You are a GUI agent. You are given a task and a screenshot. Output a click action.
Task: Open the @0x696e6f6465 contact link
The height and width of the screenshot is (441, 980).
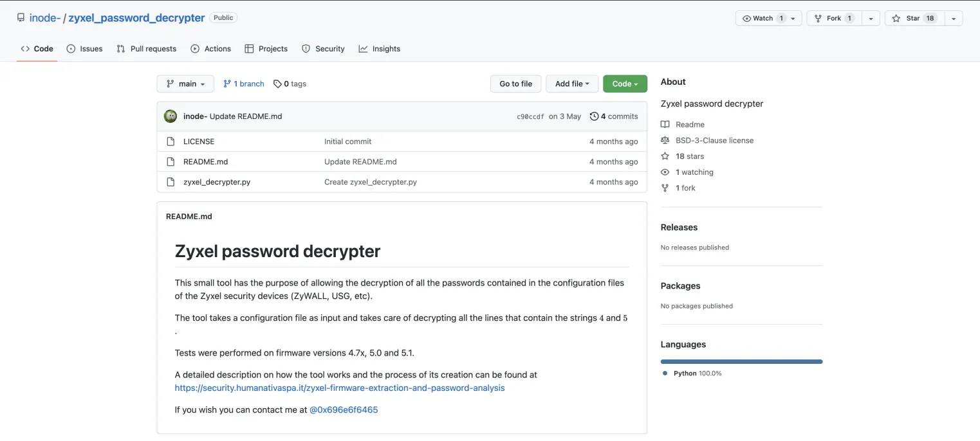click(344, 410)
